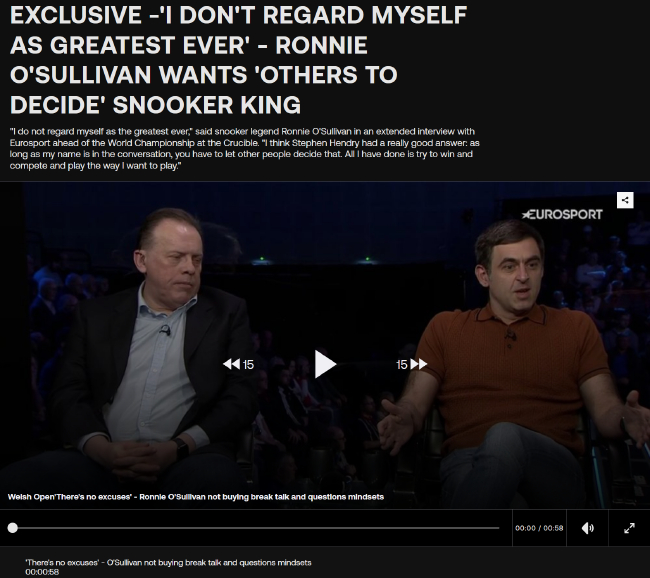Click the 'EXCLUSIVE' article headline
The height and width of the screenshot is (578, 650).
[238, 60]
